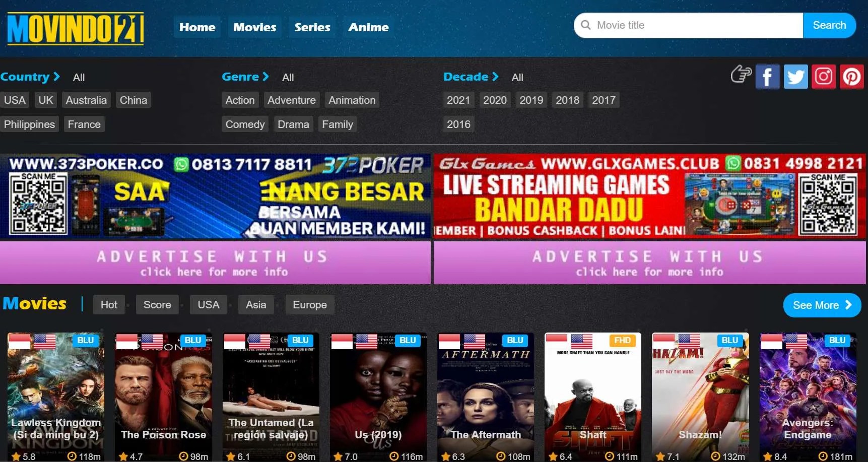Click the clock icon beside 181m runtime
The image size is (868, 462).
[823, 456]
